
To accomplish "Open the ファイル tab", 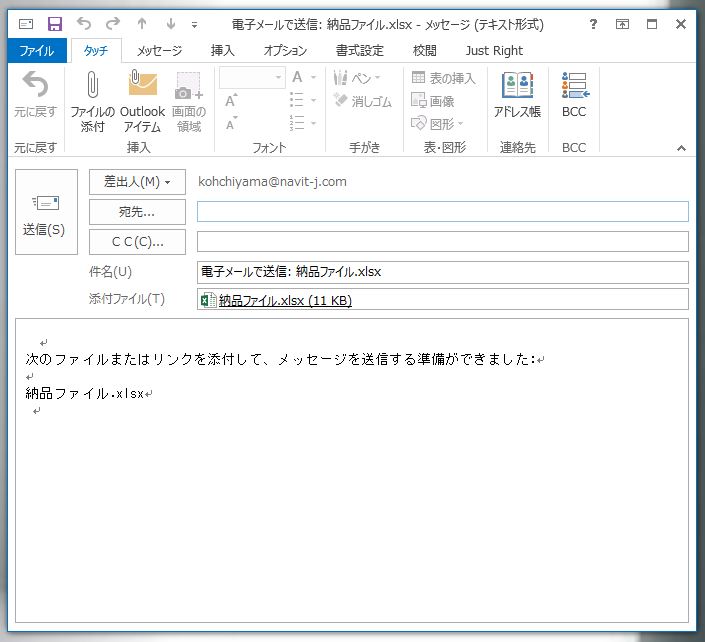I will pos(37,50).
